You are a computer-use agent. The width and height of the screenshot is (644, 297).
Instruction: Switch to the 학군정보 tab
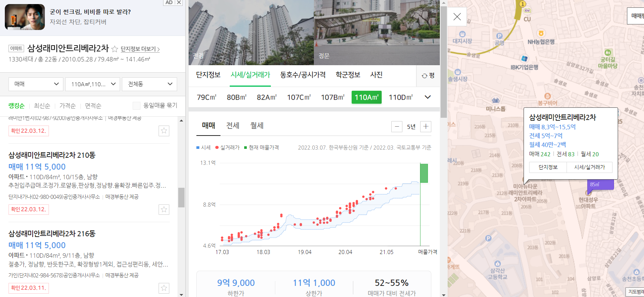348,75
